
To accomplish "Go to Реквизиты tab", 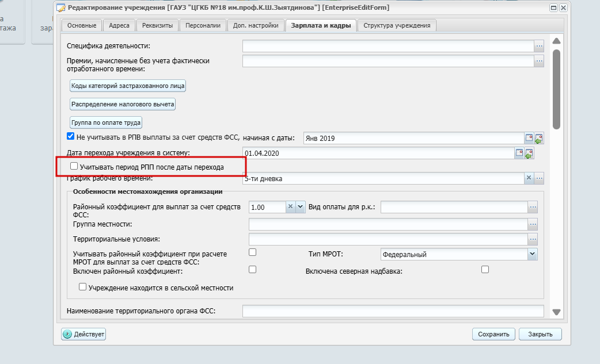I will 157,26.
